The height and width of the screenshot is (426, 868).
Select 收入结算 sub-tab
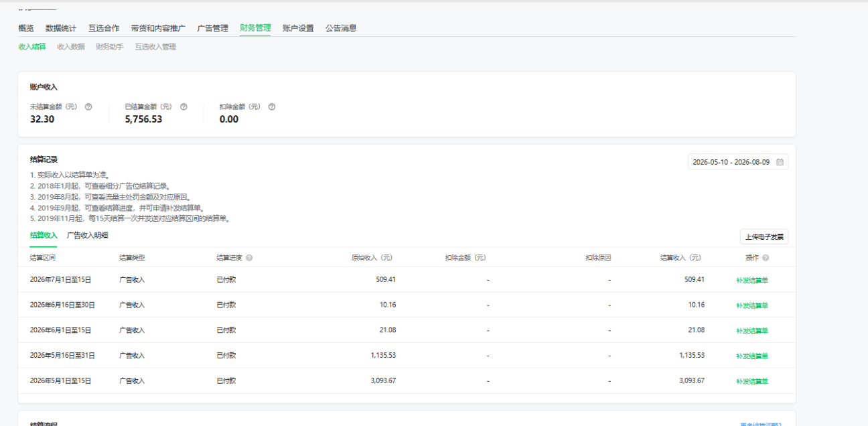point(32,47)
